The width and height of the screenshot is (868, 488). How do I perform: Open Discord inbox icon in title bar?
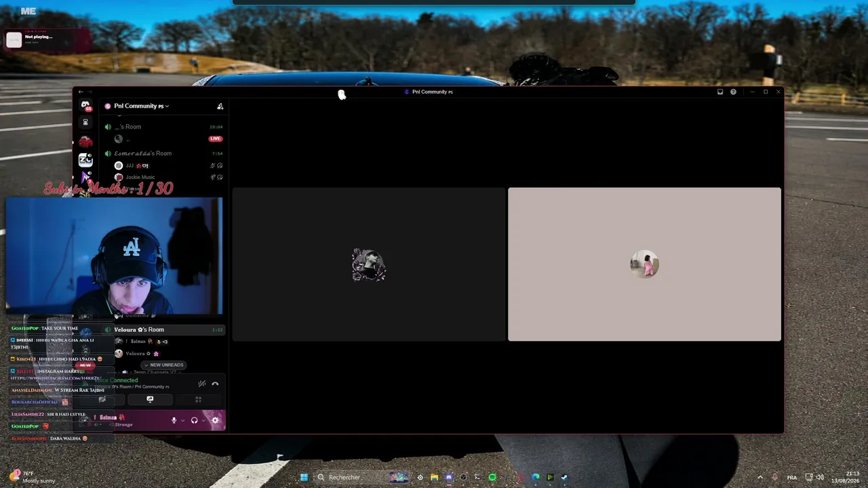coord(720,91)
